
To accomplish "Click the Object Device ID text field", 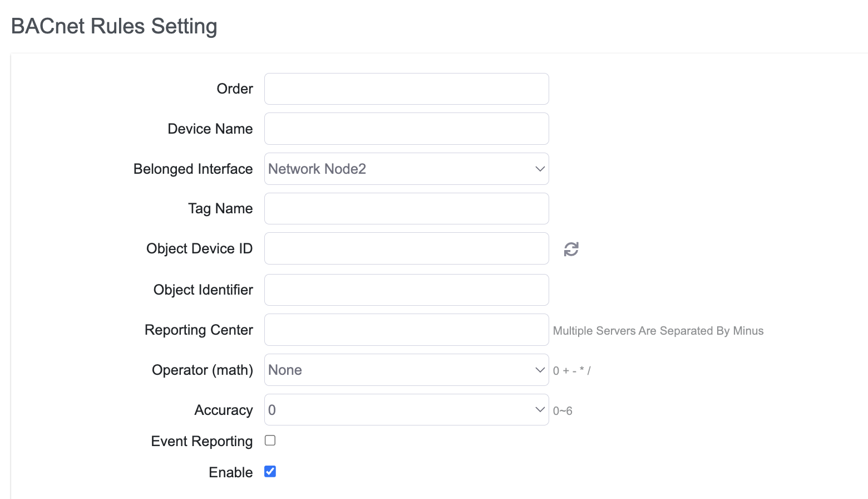I will pyautogui.click(x=407, y=248).
